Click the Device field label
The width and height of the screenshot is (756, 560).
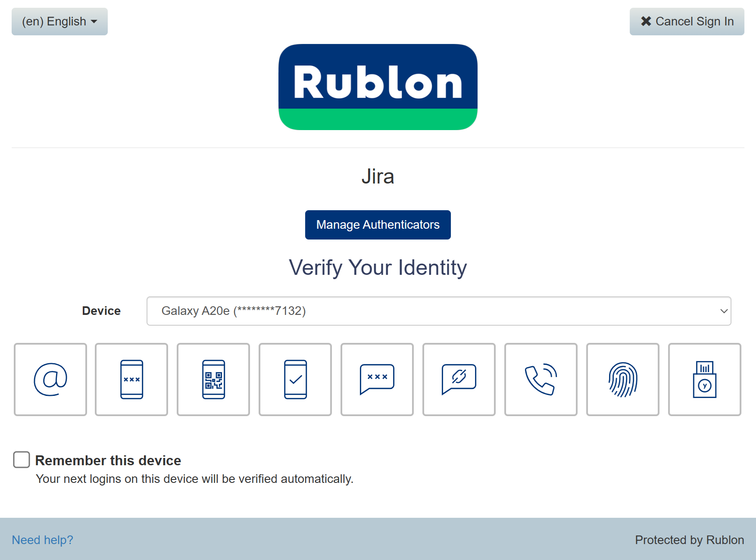click(x=101, y=311)
